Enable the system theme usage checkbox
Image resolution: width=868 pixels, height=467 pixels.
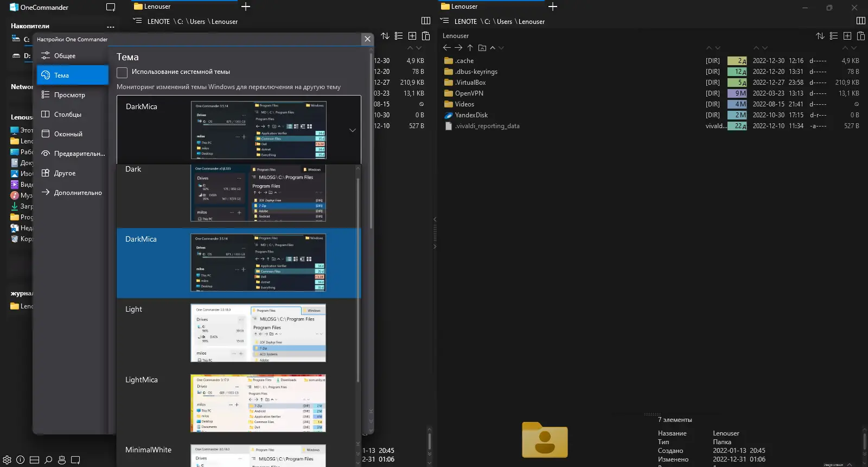122,72
